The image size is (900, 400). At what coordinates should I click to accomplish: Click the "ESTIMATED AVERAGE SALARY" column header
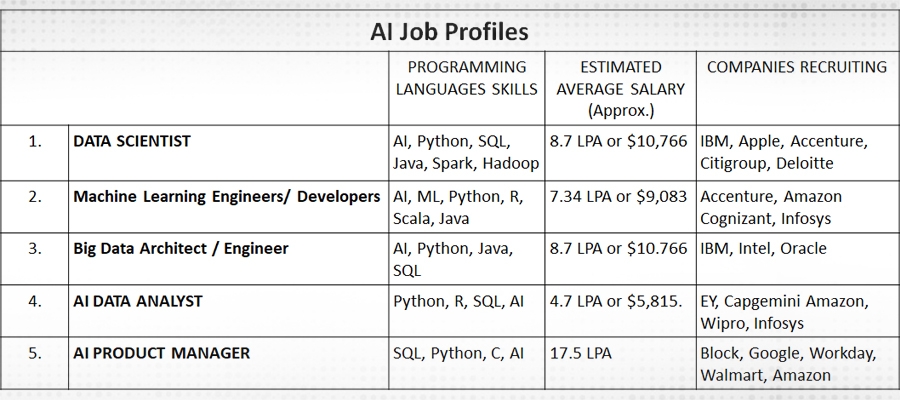(x=620, y=88)
